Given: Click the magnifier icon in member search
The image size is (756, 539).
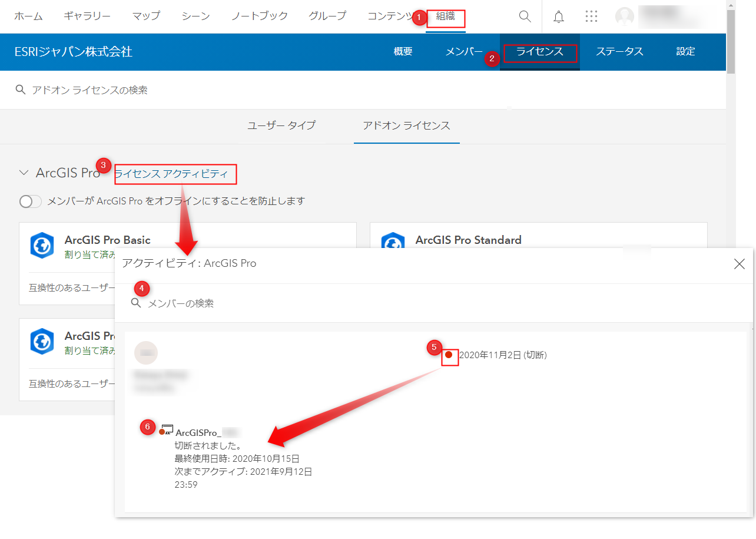Looking at the screenshot, I should click(x=136, y=303).
